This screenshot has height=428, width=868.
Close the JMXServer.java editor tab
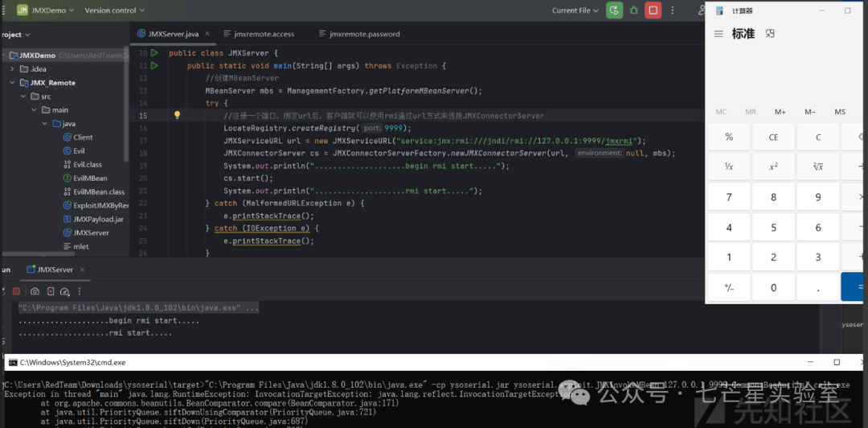click(207, 34)
